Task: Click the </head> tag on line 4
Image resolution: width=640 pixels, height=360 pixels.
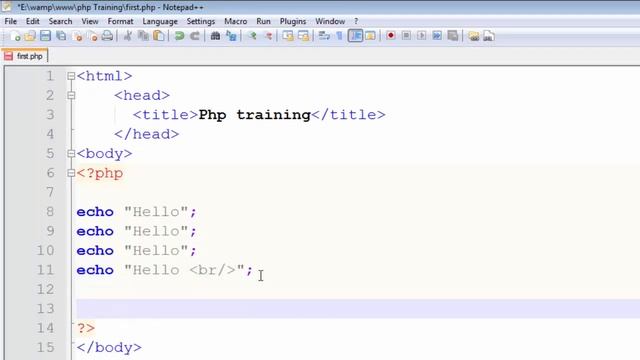Action: click(x=147, y=134)
